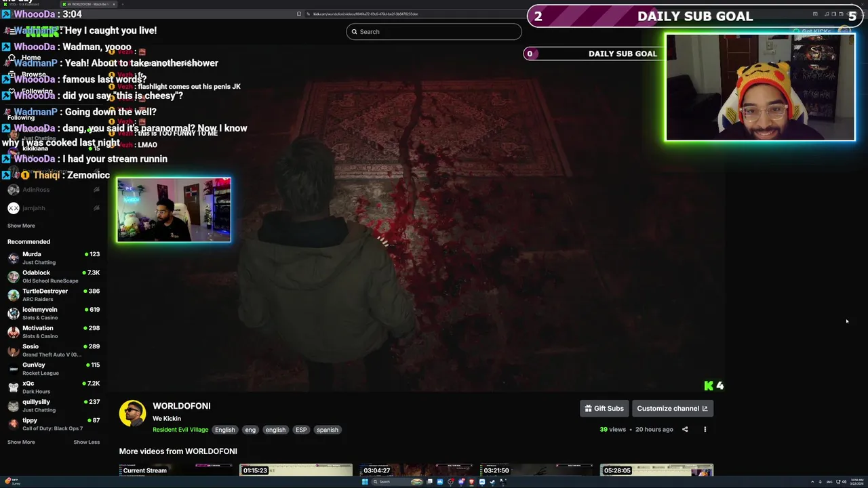Open jamjahh offline channel avatar

click(13, 208)
